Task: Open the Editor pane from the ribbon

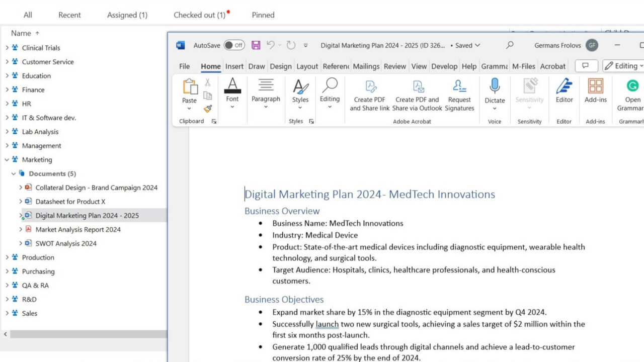Action: click(564, 91)
